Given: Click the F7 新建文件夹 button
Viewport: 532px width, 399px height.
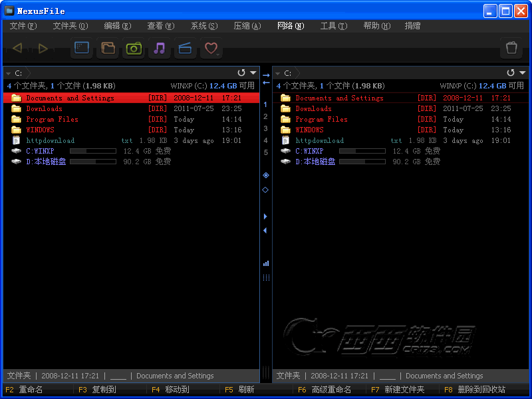Looking at the screenshot, I should coord(398,390).
